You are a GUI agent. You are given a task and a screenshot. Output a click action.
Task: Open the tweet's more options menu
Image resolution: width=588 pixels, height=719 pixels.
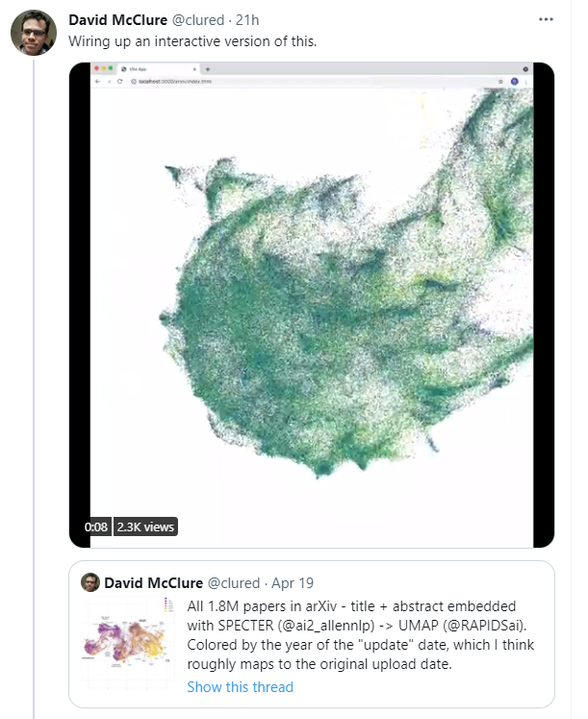(x=547, y=19)
